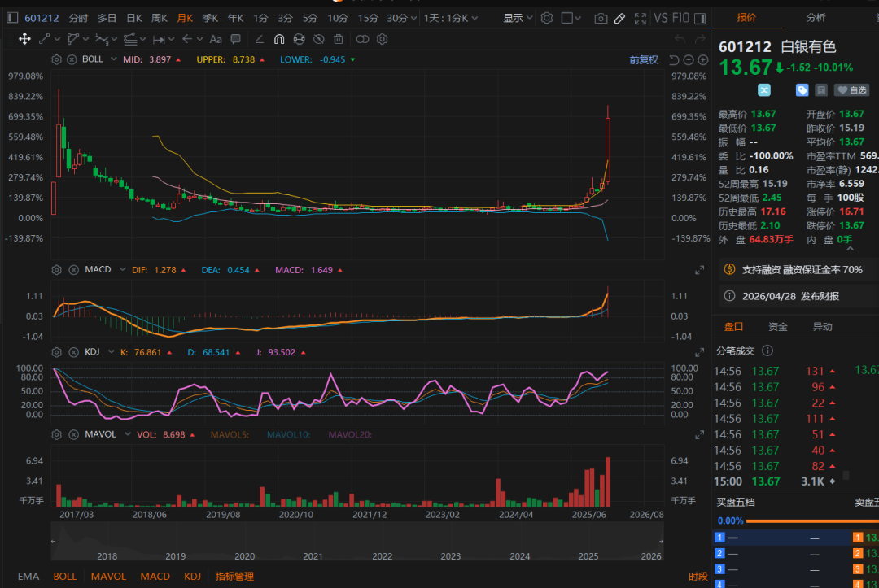
Task: Open the 分析 tab
Action: point(816,17)
